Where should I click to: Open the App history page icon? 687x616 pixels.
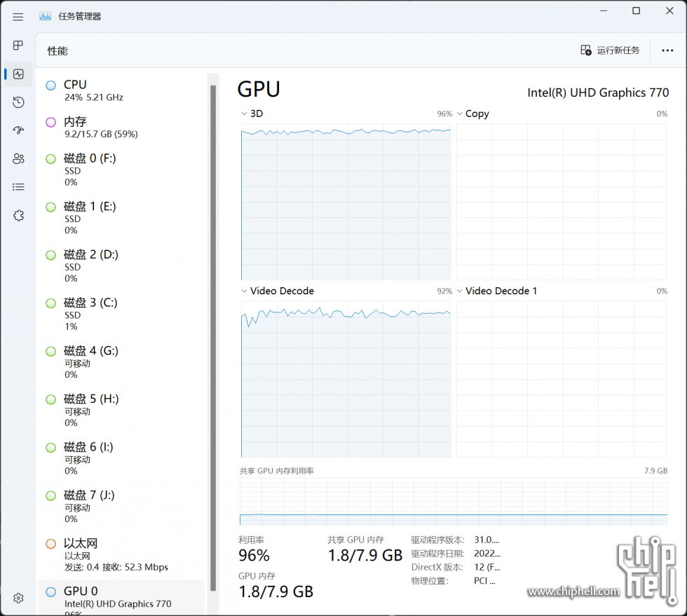(18, 102)
